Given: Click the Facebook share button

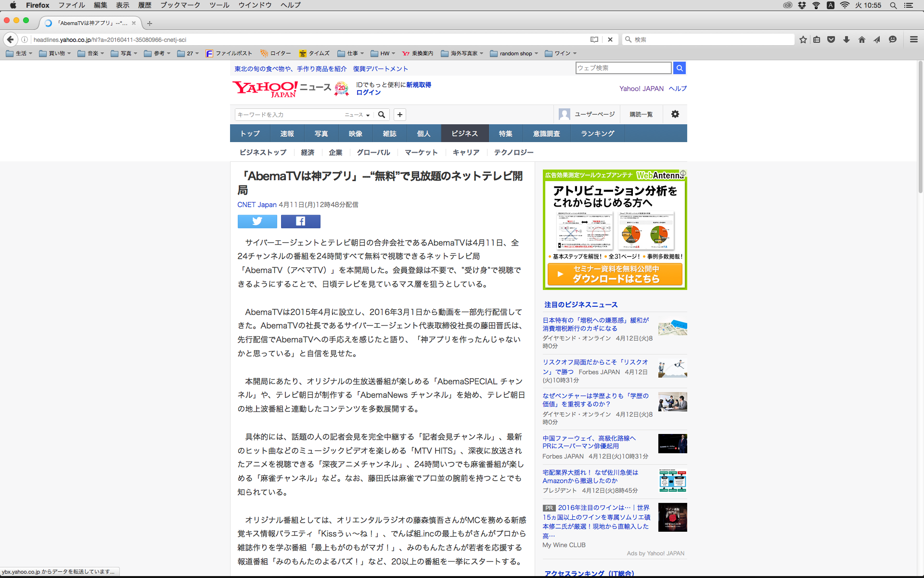Looking at the screenshot, I should (x=300, y=221).
